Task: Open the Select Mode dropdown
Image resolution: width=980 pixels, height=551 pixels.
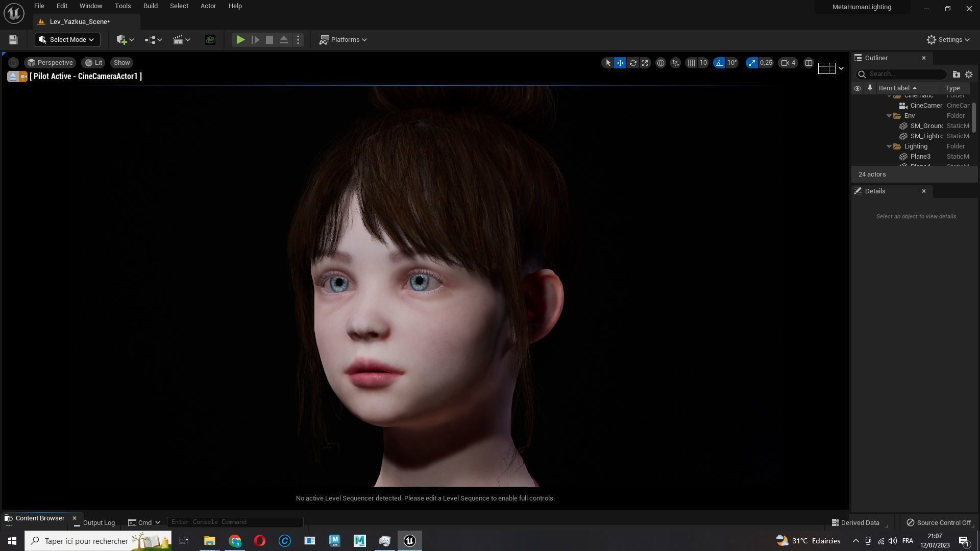Action: tap(67, 40)
